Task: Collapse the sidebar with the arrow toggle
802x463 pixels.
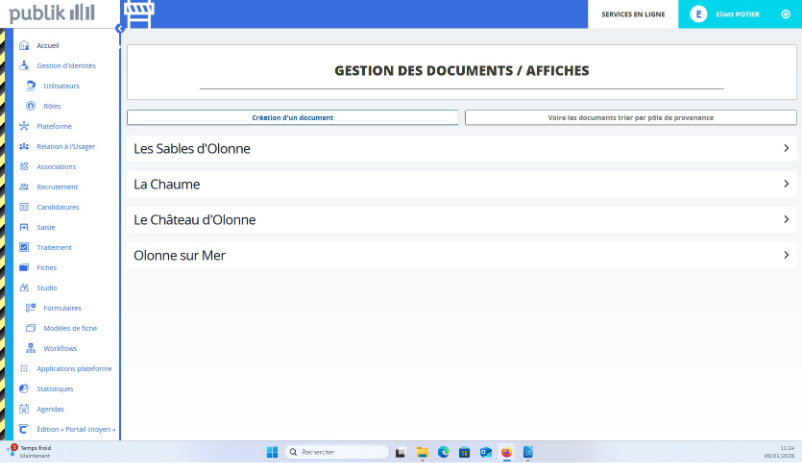Action: click(120, 29)
